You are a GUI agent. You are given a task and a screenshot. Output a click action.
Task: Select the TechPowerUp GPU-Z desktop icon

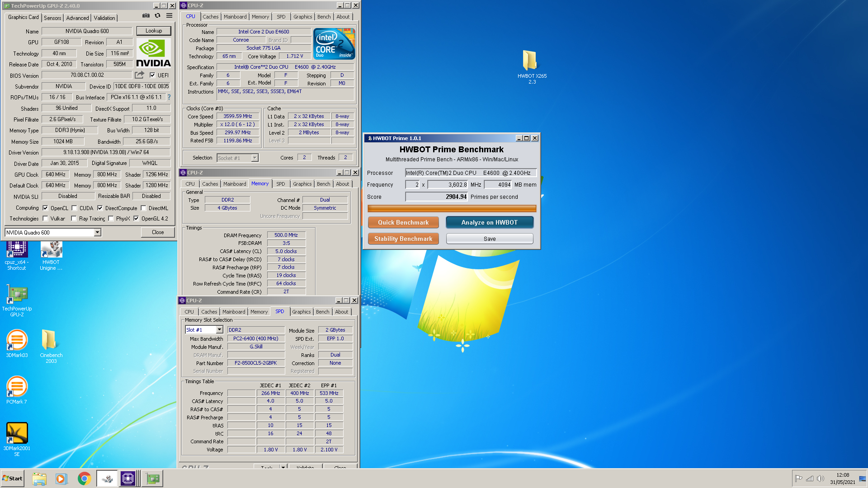click(x=17, y=301)
